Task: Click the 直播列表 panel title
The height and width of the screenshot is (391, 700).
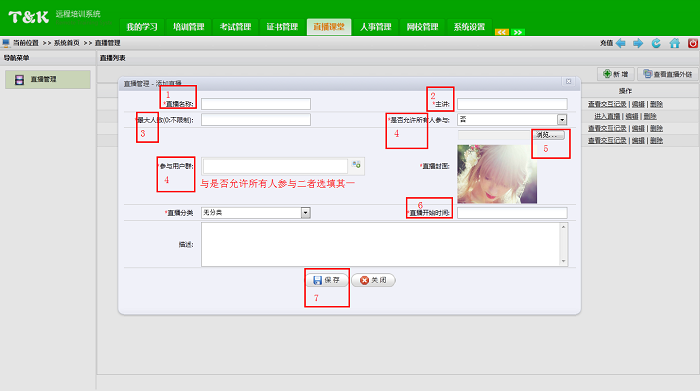Action: (112, 58)
